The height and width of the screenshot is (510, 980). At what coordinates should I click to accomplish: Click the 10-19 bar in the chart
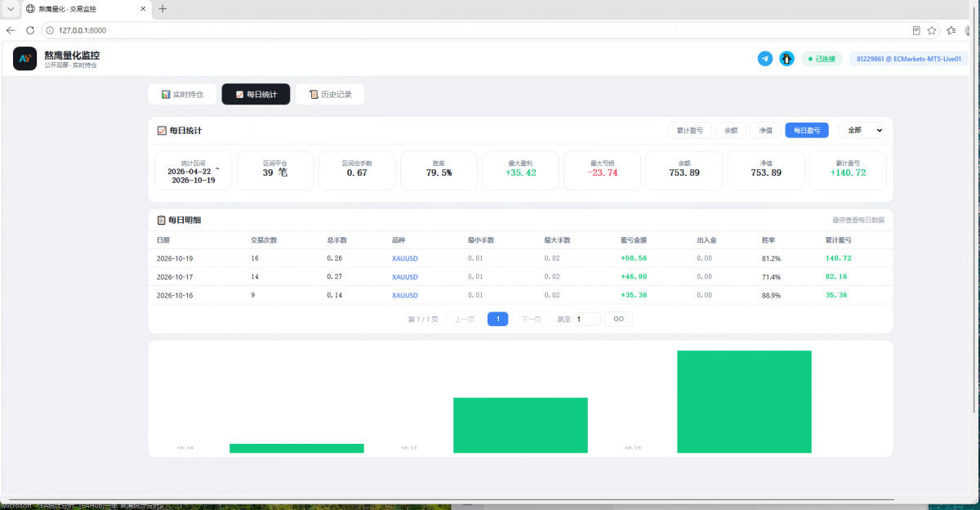click(744, 401)
